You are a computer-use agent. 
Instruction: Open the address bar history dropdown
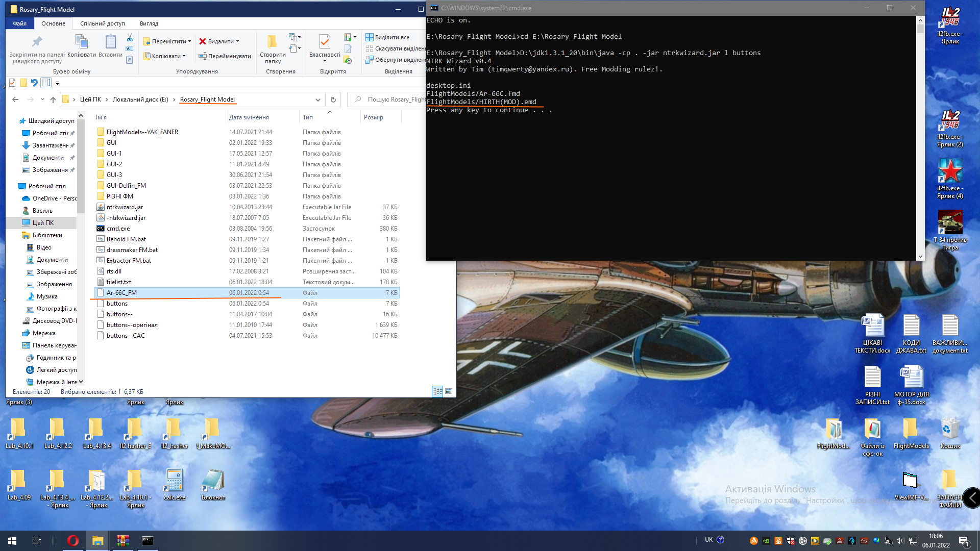click(318, 99)
